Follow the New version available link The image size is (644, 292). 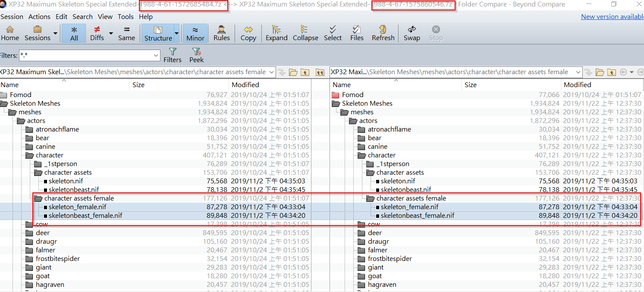[x=613, y=16]
